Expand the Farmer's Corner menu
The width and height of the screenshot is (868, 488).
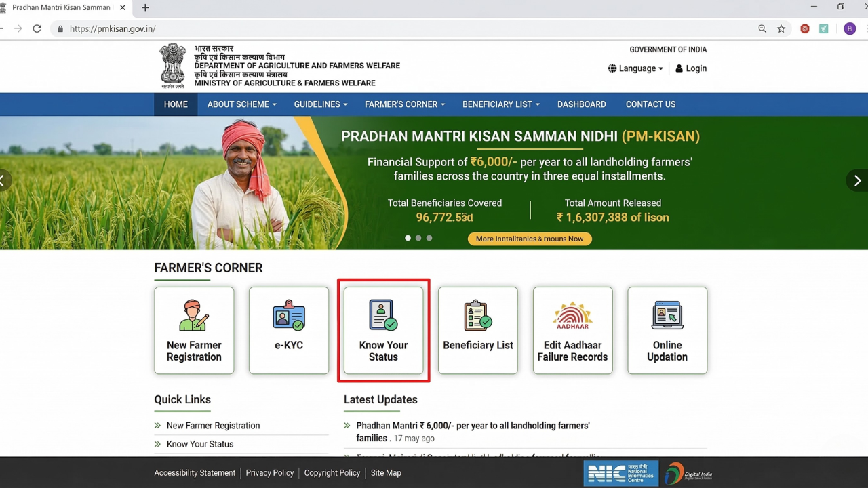tap(404, 104)
